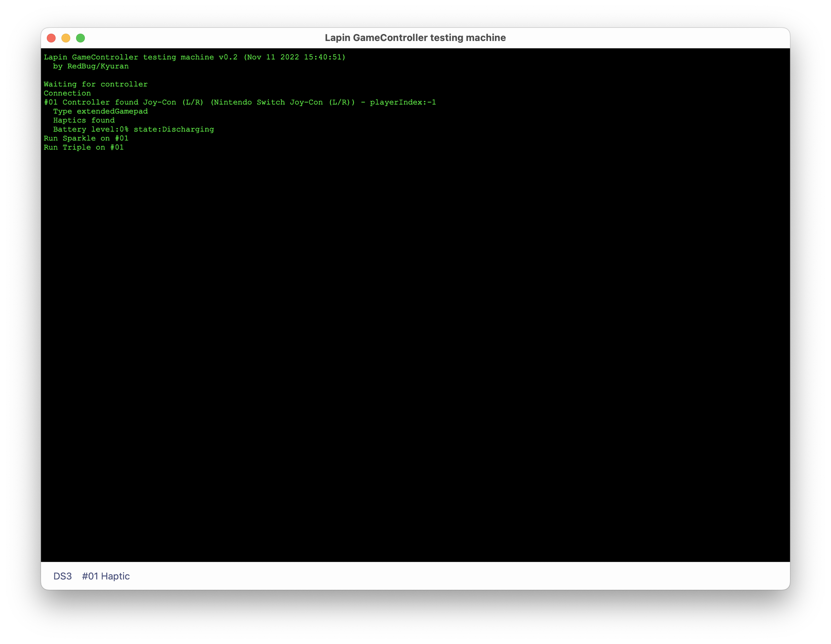The image size is (831, 644).
Task: Click the '#01 Controller found Joy-Con (L/R)' line
Action: pyautogui.click(x=240, y=102)
